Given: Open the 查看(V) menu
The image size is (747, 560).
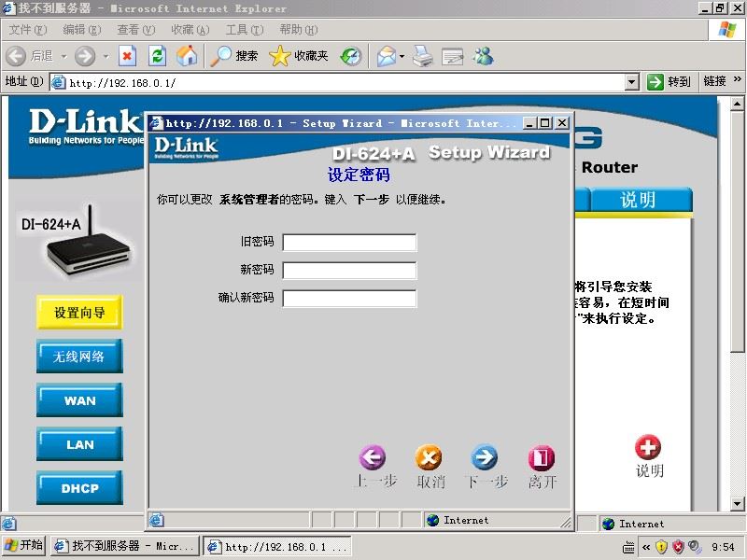Looking at the screenshot, I should tap(136, 30).
